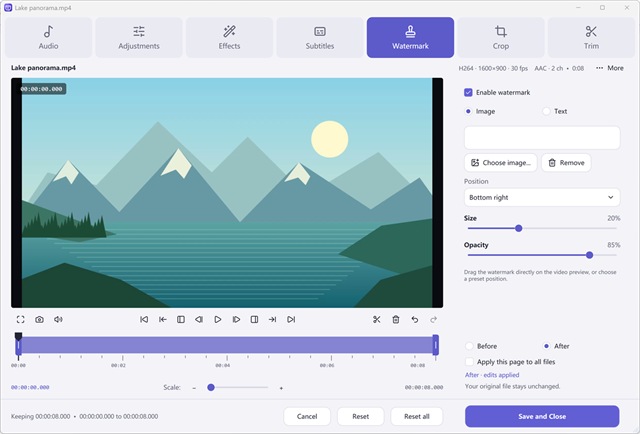Undo the last trim action
Screen dimensions: 640x434
tap(415, 319)
